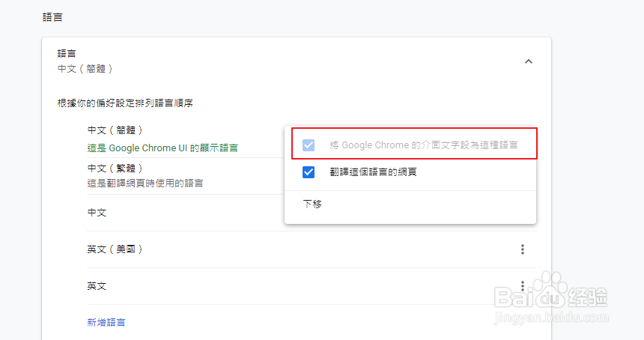Screen dimensions: 644x340
Task: Click 根據你的偏好設定排列語言順序 label
Action: pos(125,103)
